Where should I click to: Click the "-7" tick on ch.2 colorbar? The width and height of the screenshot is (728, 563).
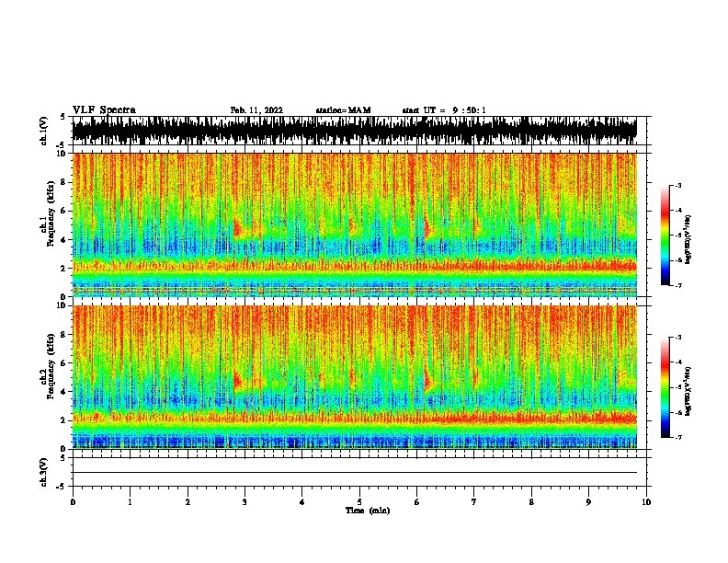point(678,437)
